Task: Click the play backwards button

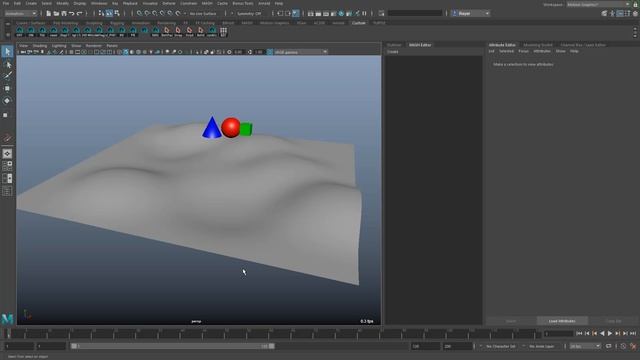Action: point(602,333)
